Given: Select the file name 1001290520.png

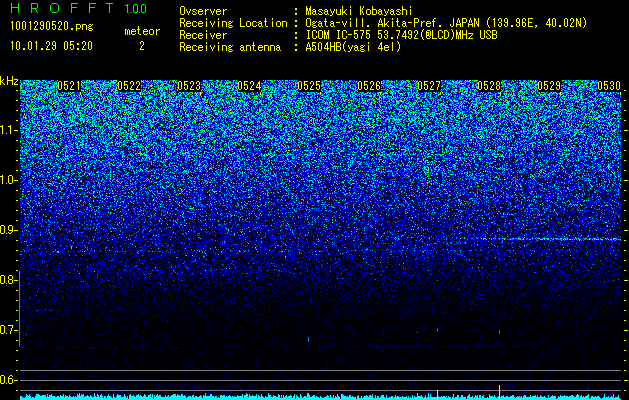Looking at the screenshot, I should (52, 27).
